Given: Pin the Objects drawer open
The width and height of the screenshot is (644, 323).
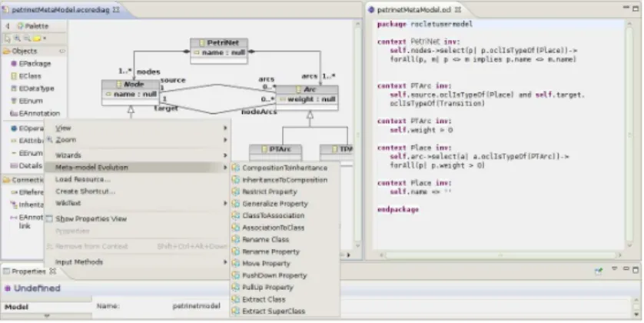Looking at the screenshot, I should [x=62, y=51].
